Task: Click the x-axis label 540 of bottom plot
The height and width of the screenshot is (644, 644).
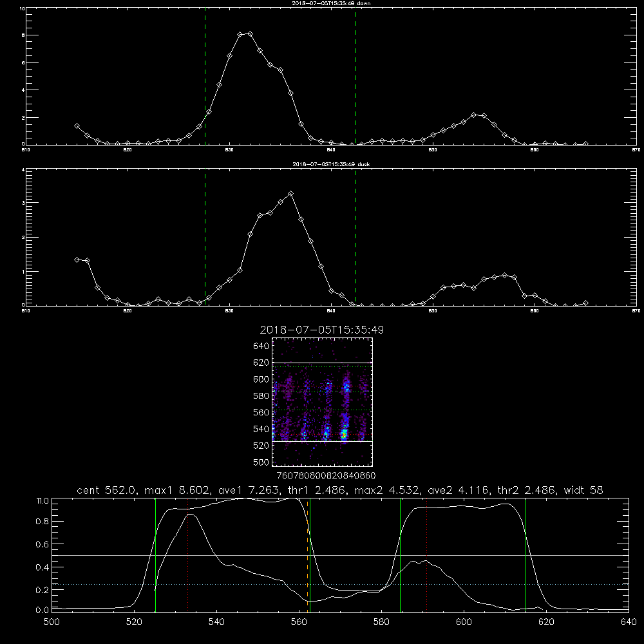Action: (216, 622)
